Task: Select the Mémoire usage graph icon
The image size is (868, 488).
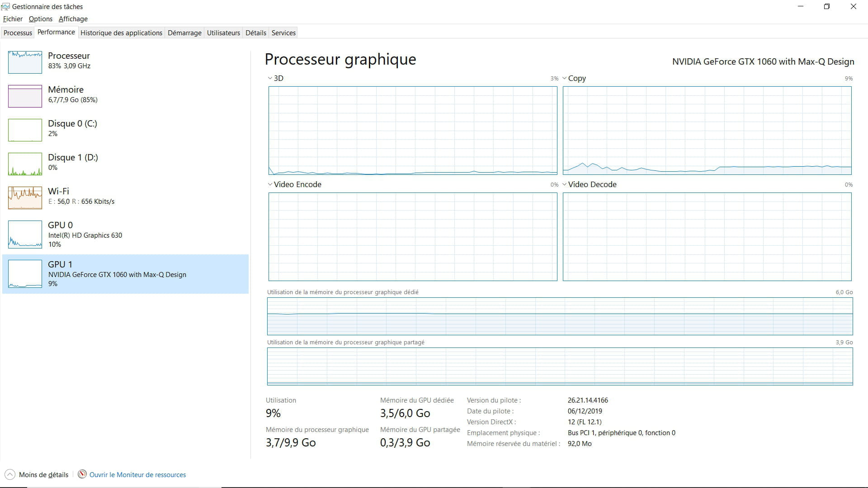Action: [x=25, y=96]
